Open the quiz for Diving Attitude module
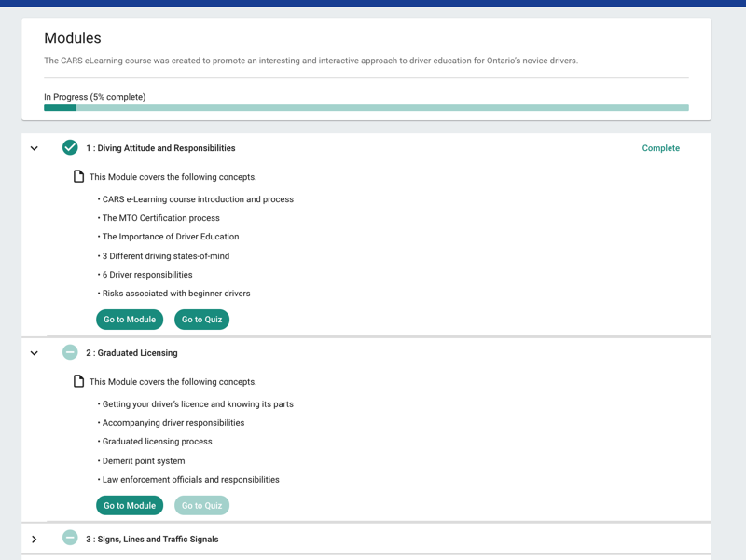 pos(201,320)
